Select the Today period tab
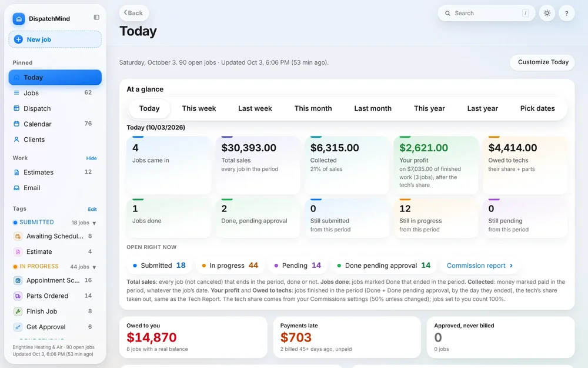The height and width of the screenshot is (368, 588). (x=149, y=108)
